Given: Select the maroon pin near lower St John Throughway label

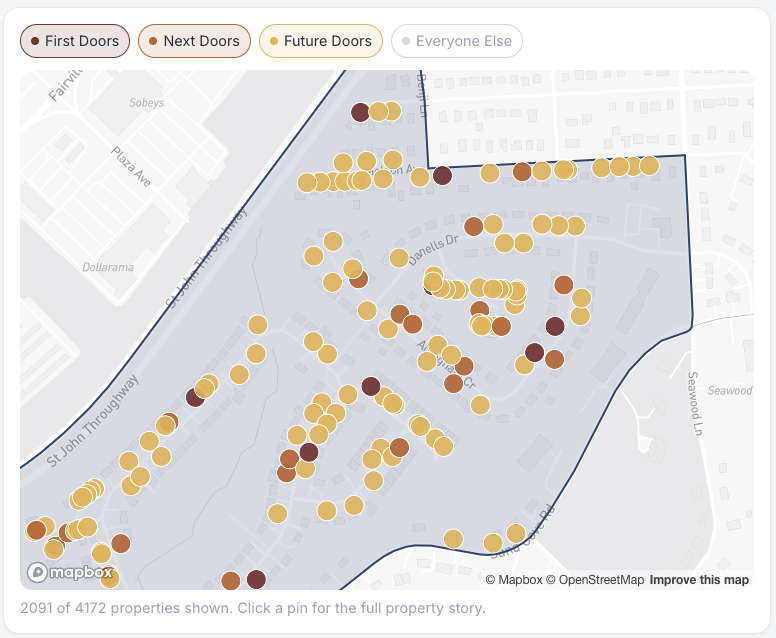Looking at the screenshot, I should pyautogui.click(x=195, y=397).
